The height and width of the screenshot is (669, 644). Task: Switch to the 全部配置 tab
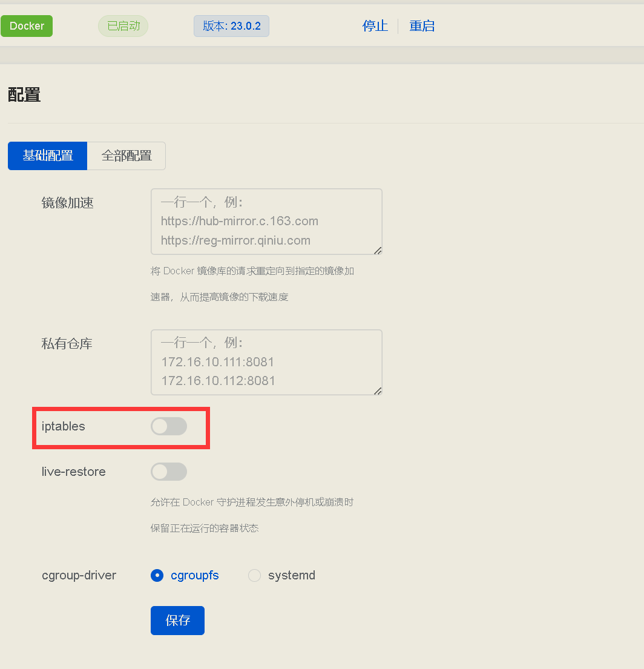(x=126, y=156)
